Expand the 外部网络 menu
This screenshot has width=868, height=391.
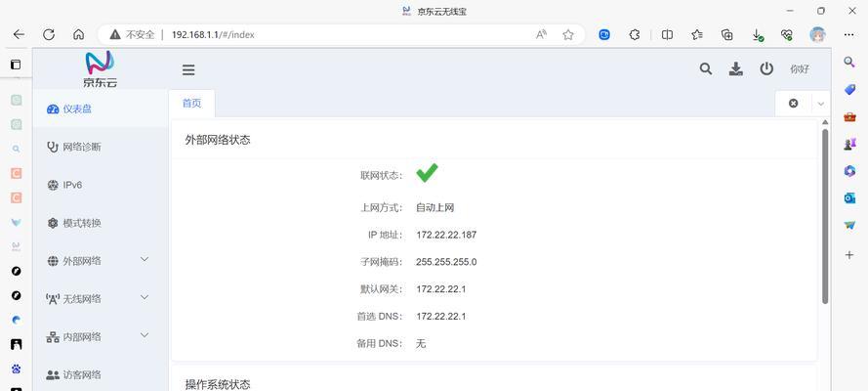[x=145, y=259]
